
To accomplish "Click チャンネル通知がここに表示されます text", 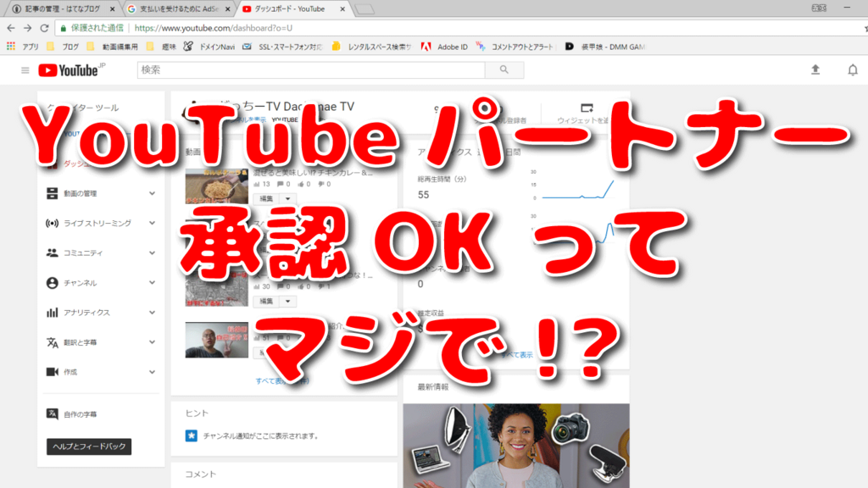I will tap(261, 436).
